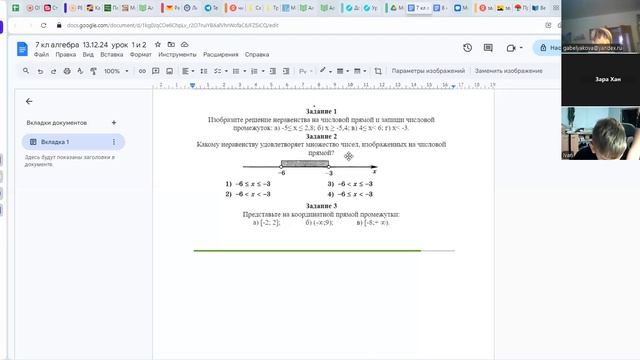This screenshot has height=360, width=640.
Task: Increase the paragraph indent
Action: click(286, 71)
